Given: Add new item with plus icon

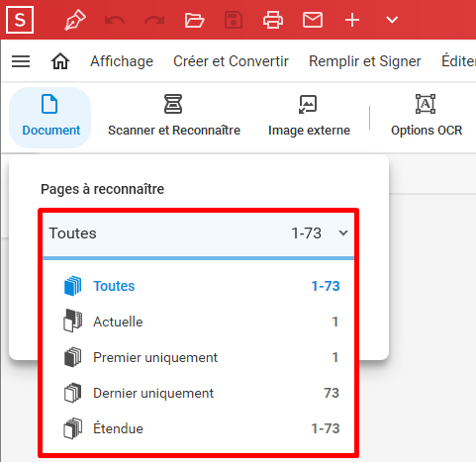Looking at the screenshot, I should [x=352, y=20].
